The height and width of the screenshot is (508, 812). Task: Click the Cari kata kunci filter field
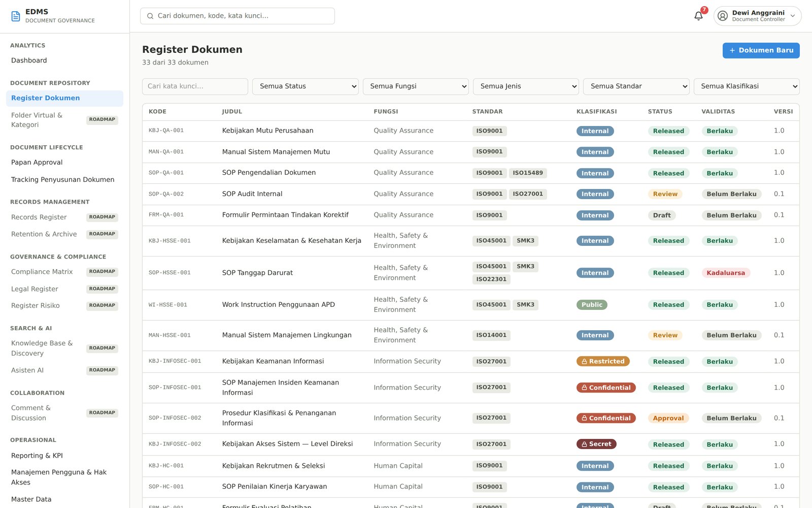coord(195,86)
